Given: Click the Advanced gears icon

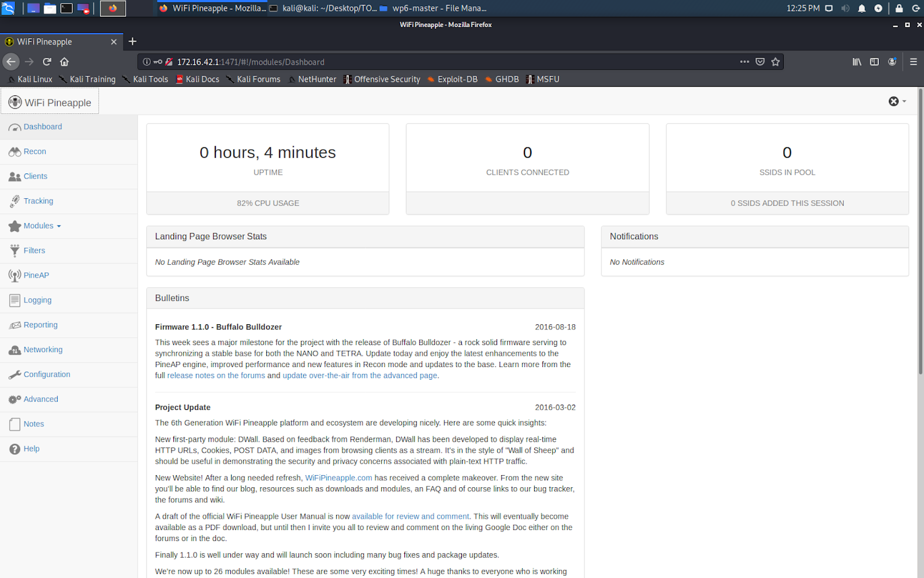Looking at the screenshot, I should coord(14,400).
